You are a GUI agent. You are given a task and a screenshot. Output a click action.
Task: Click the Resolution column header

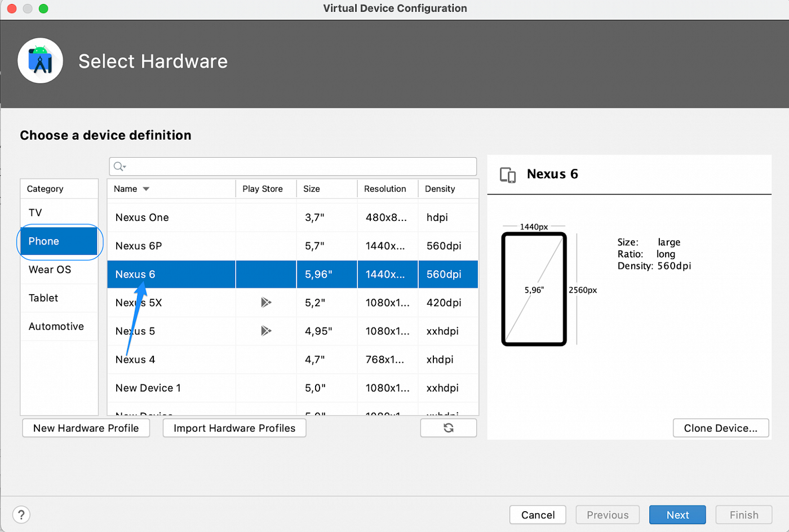point(388,189)
